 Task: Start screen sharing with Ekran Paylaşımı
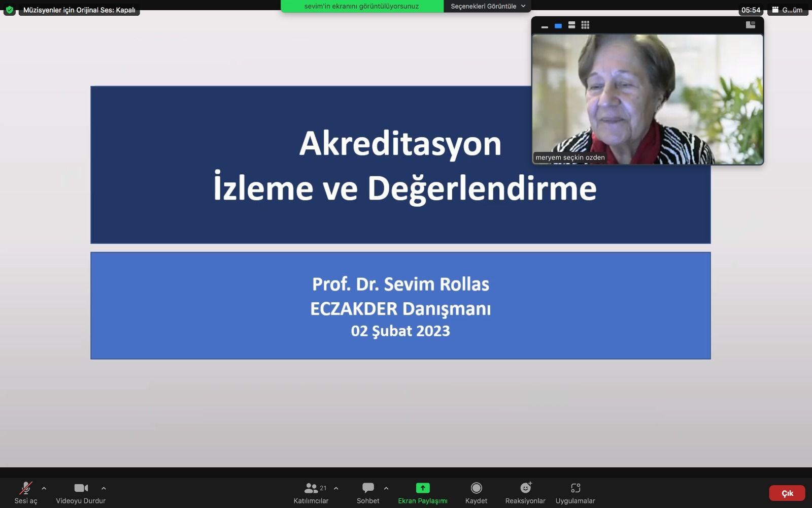[x=422, y=493]
